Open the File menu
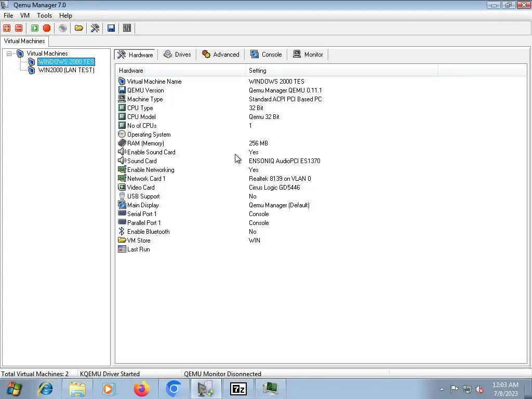The width and height of the screenshot is (532, 399). coord(8,16)
